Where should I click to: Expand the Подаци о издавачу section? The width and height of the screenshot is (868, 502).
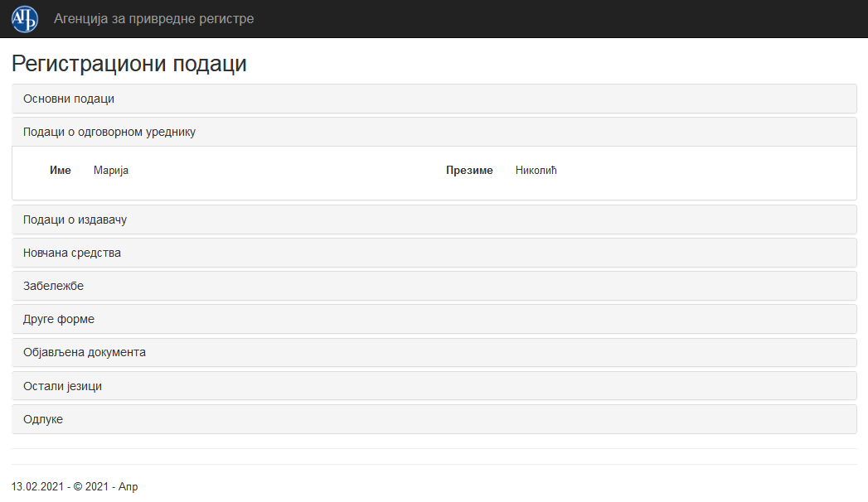coord(75,220)
